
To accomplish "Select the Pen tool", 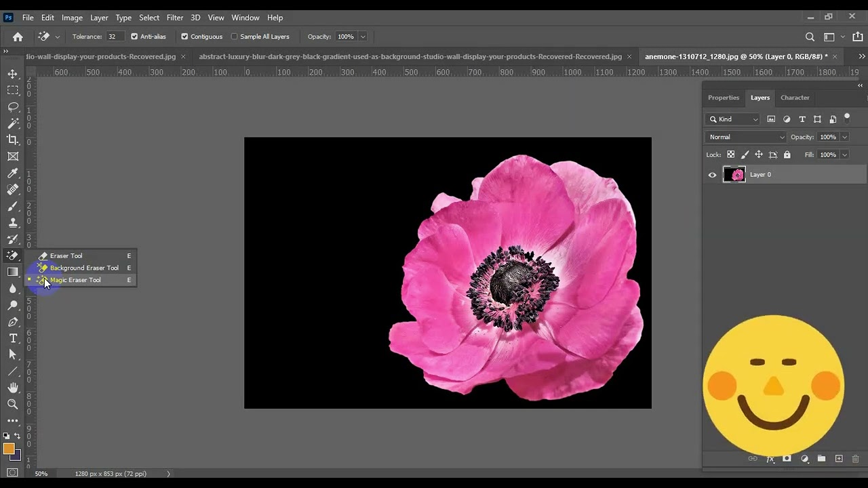I will (13, 322).
